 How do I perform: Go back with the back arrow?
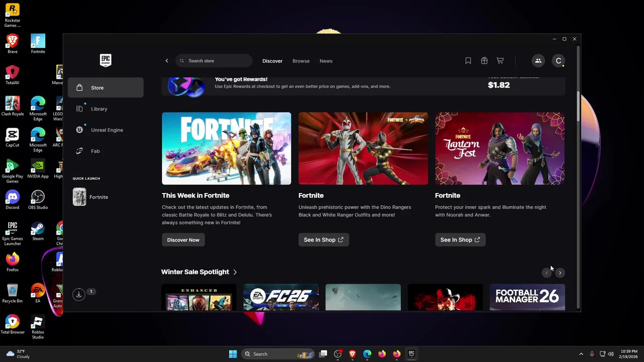[x=167, y=61]
